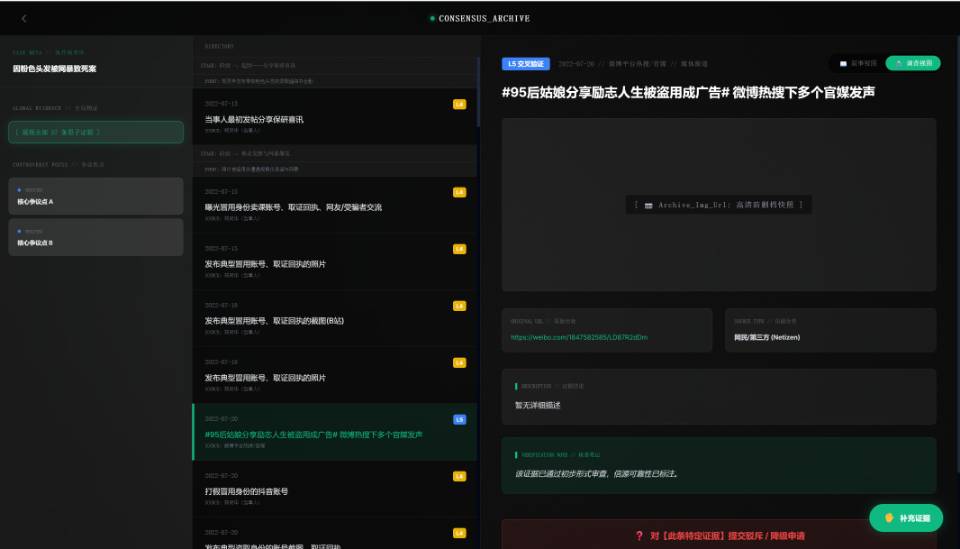Switch to the left dark view toggle
Image resolution: width=960 pixels, height=549 pixels.
coord(857,64)
